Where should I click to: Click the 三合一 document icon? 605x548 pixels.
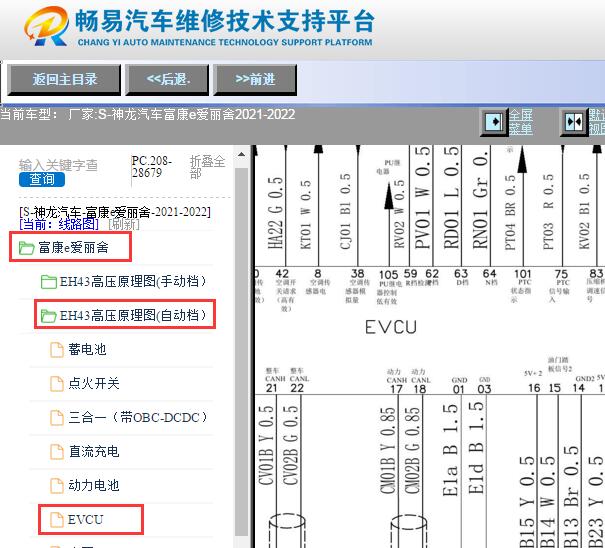(x=57, y=418)
